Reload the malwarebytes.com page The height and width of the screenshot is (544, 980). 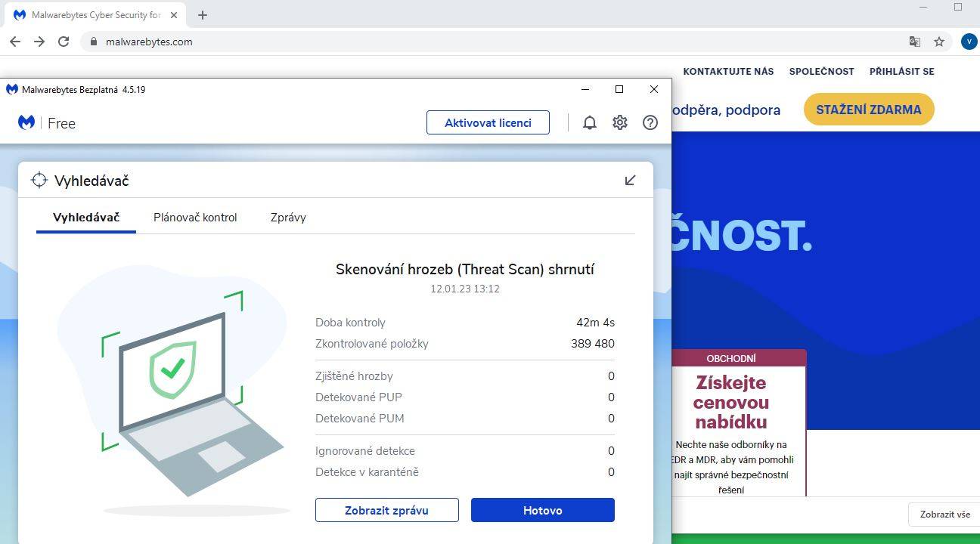64,42
